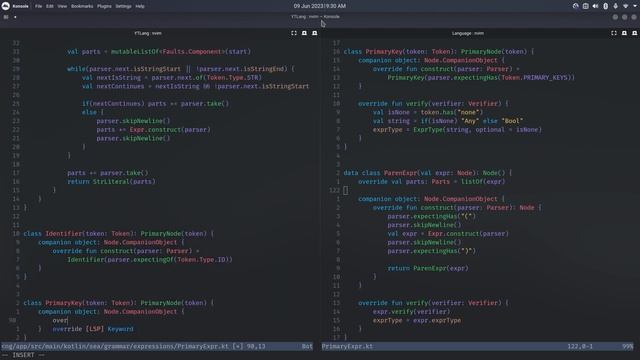640x360 pixels.
Task: Click 'return StrLiteral(parts)' in left pane
Action: [x=111, y=182]
